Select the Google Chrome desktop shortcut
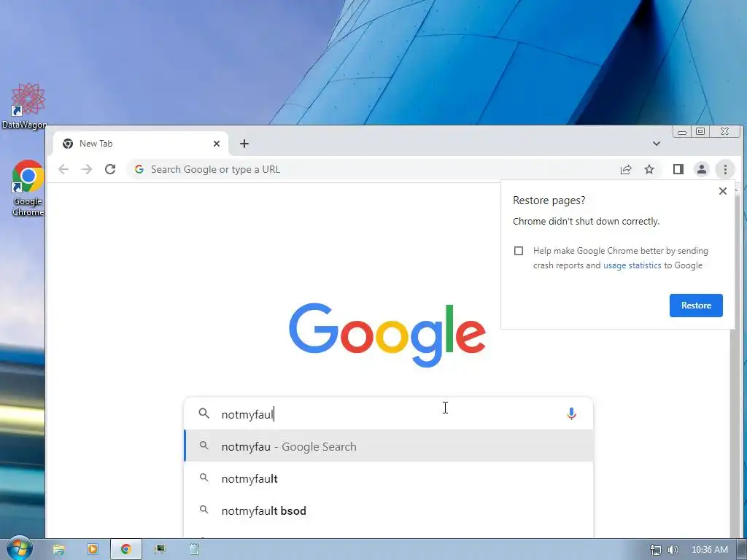The image size is (747, 560). [x=28, y=189]
